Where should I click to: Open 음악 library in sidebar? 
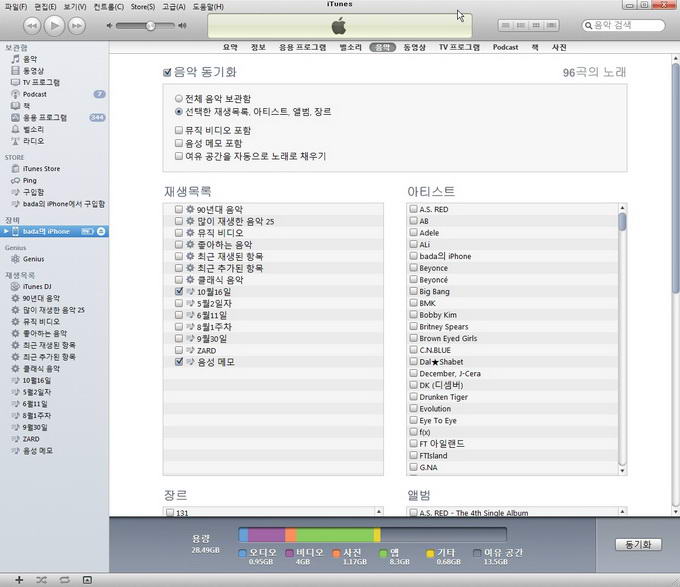[x=29, y=59]
